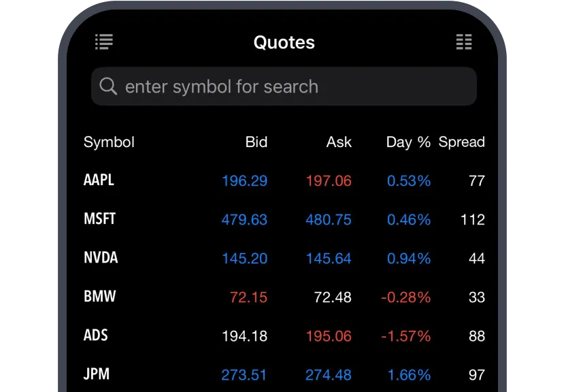Tap ADS day change -1.57%
The height and width of the screenshot is (392, 566).
405,336
